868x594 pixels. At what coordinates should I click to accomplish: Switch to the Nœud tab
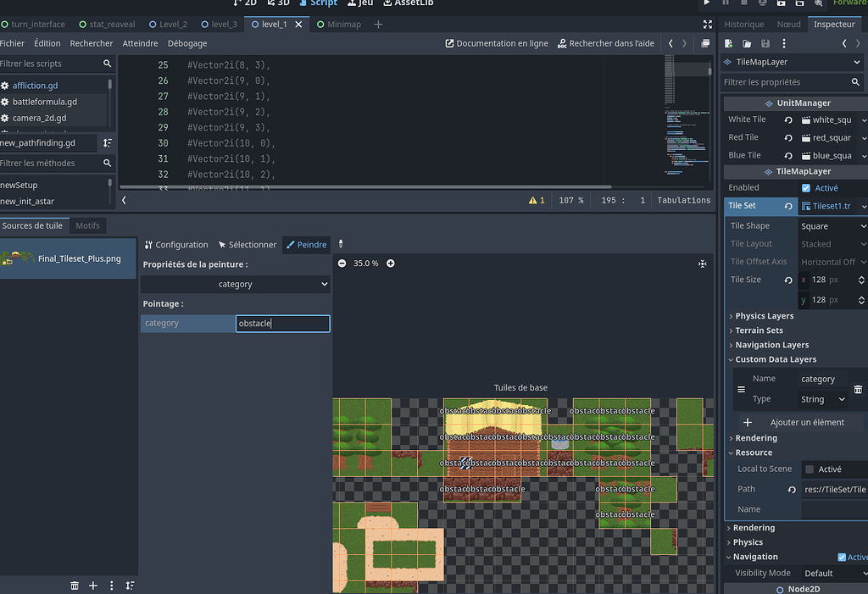pyautogui.click(x=788, y=25)
